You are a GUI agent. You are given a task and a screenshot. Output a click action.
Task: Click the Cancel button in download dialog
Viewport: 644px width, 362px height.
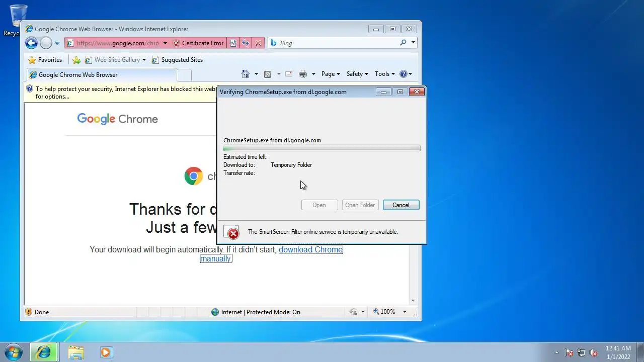[x=401, y=205]
